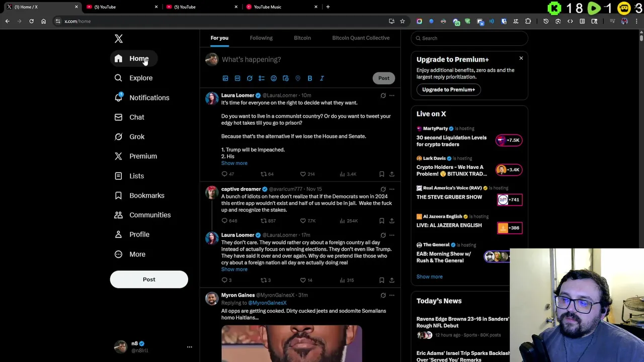Click the grey Post button in composer
Viewport: 644px width, 362px height.
click(384, 78)
